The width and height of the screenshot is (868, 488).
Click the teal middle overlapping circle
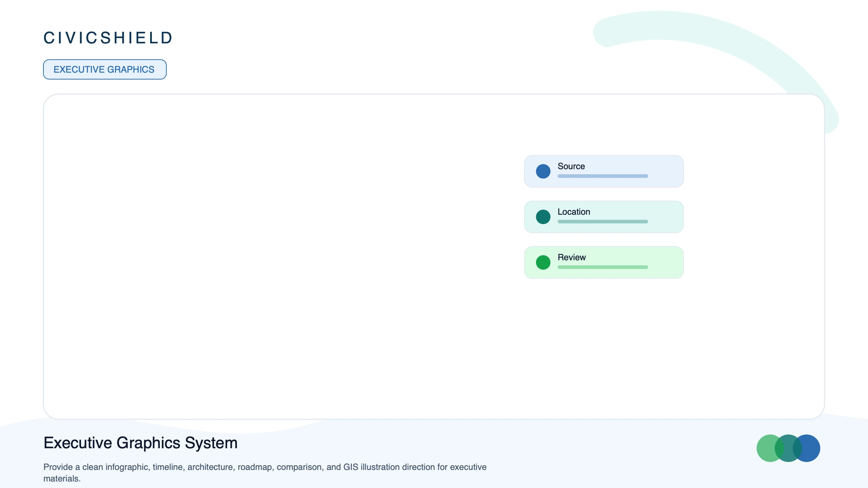788,448
